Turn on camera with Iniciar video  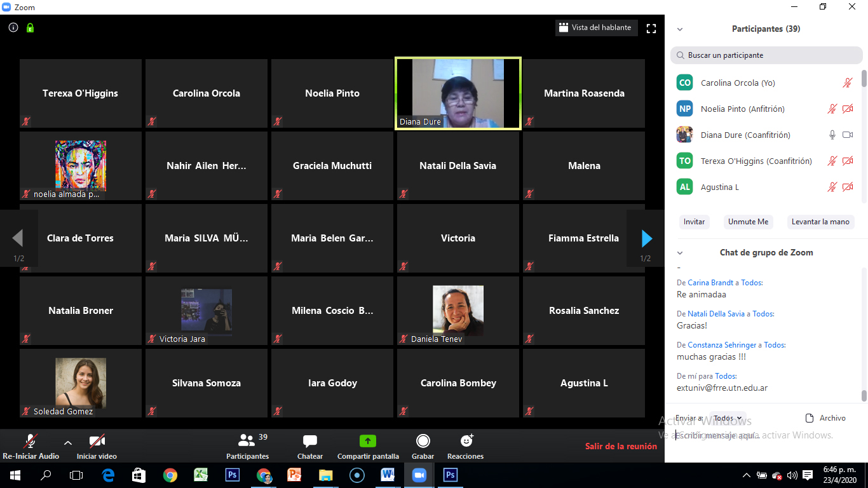[x=97, y=441]
